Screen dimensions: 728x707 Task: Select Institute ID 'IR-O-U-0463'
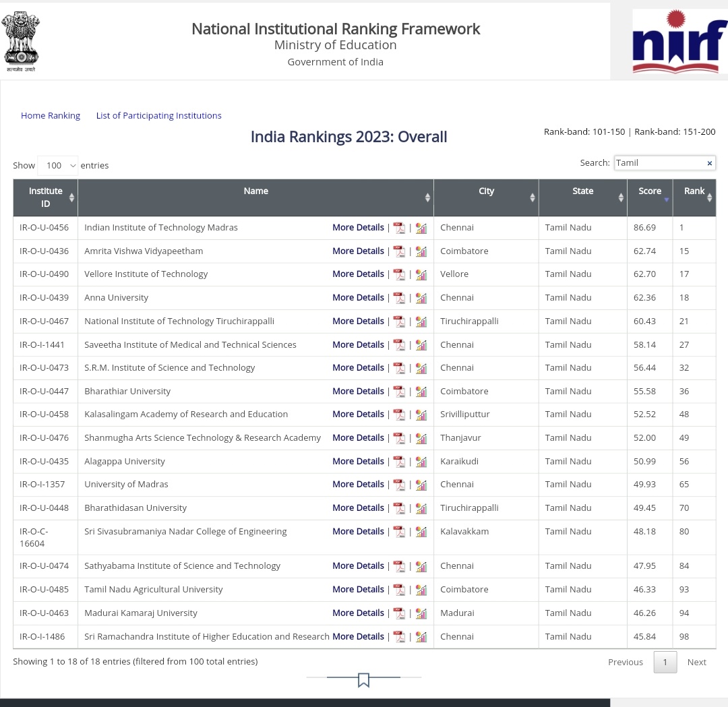[44, 613]
